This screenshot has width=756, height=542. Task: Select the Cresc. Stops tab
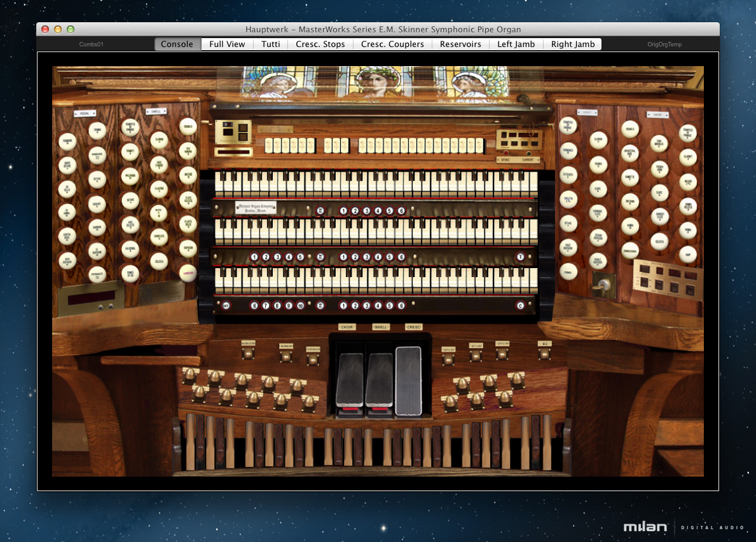point(320,44)
